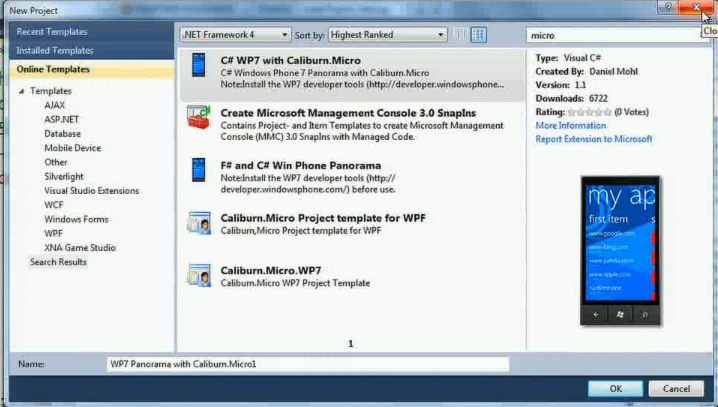Click the OK button
This screenshot has height=407, width=718.
615,389
